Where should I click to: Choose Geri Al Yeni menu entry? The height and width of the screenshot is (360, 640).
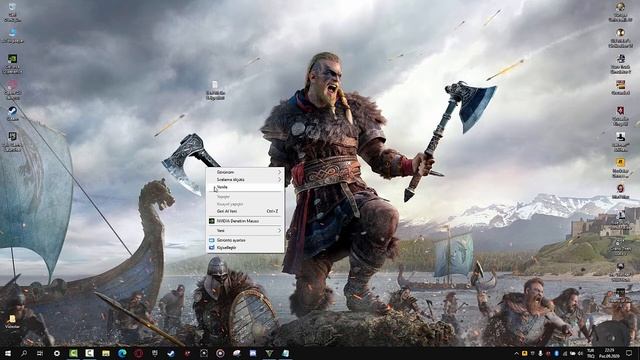click(244, 211)
